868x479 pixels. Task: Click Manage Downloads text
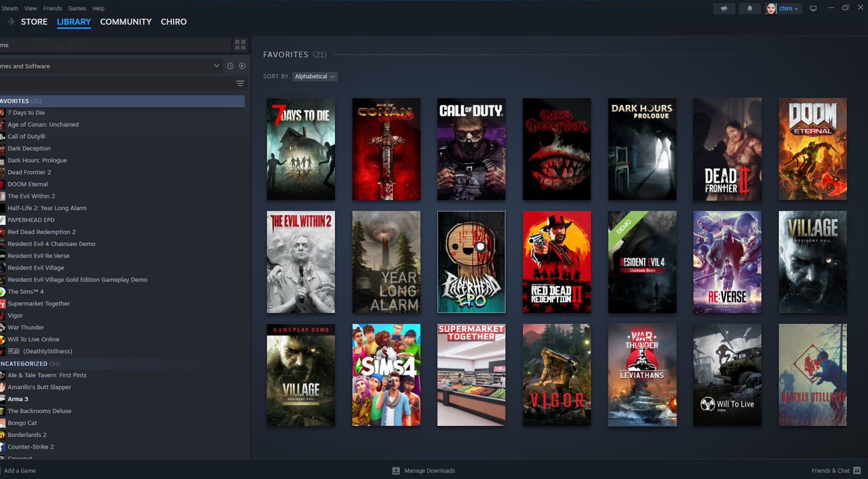click(x=429, y=470)
